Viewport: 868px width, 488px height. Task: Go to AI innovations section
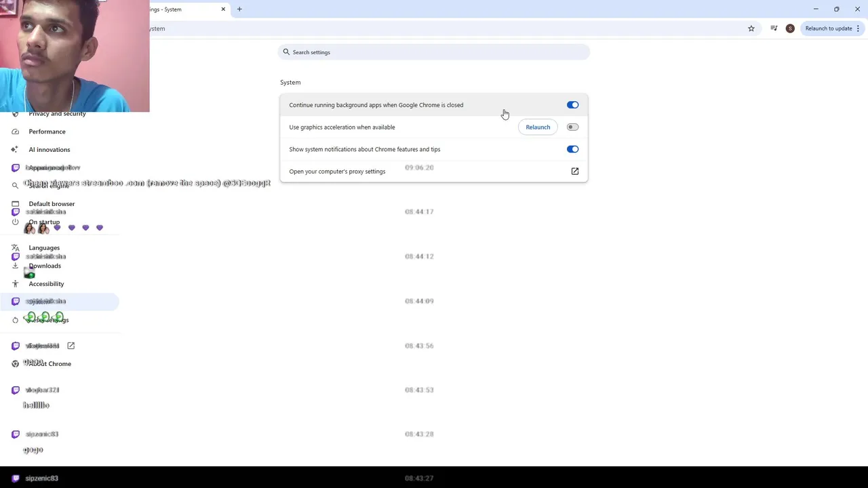click(x=49, y=149)
